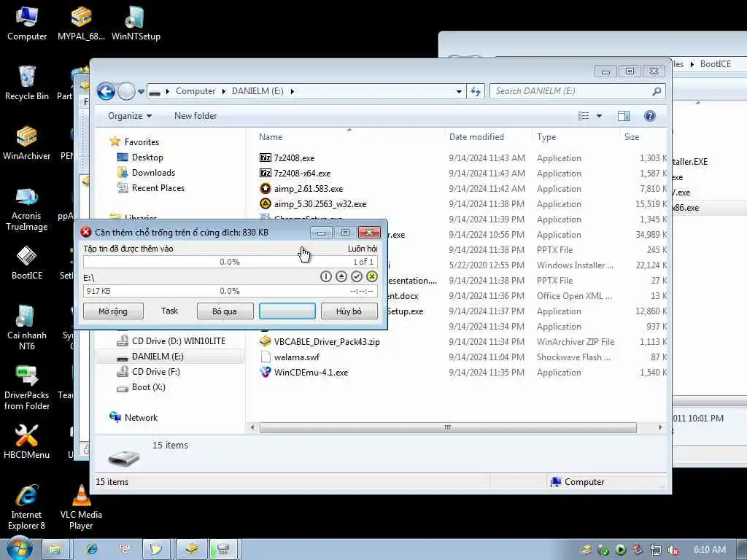Image resolution: width=747 pixels, height=560 pixels.
Task: Click the network tray icon
Action: coord(656,550)
